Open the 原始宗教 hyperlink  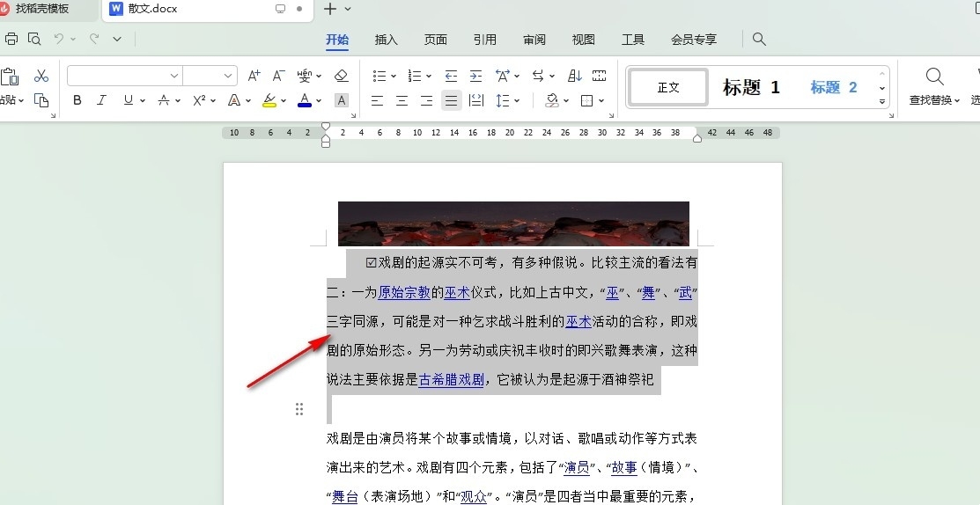(x=404, y=292)
